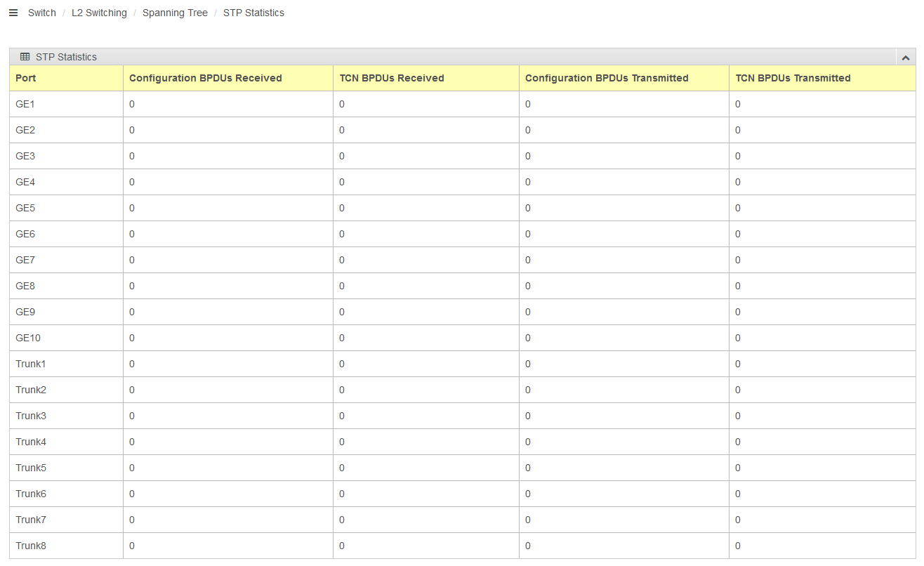The width and height of the screenshot is (924, 566).
Task: Select the Trunk1 row
Action: 31,364
